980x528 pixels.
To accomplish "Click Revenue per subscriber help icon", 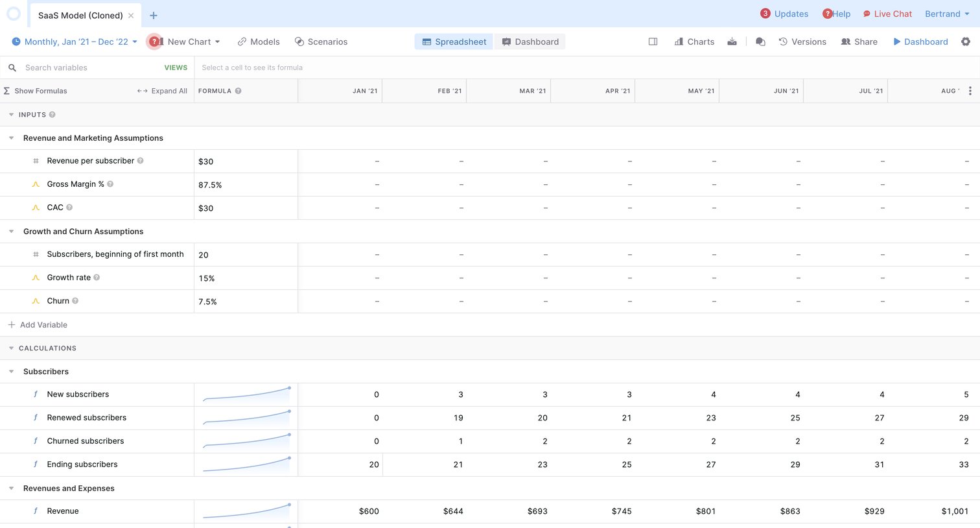I will pos(140,161).
